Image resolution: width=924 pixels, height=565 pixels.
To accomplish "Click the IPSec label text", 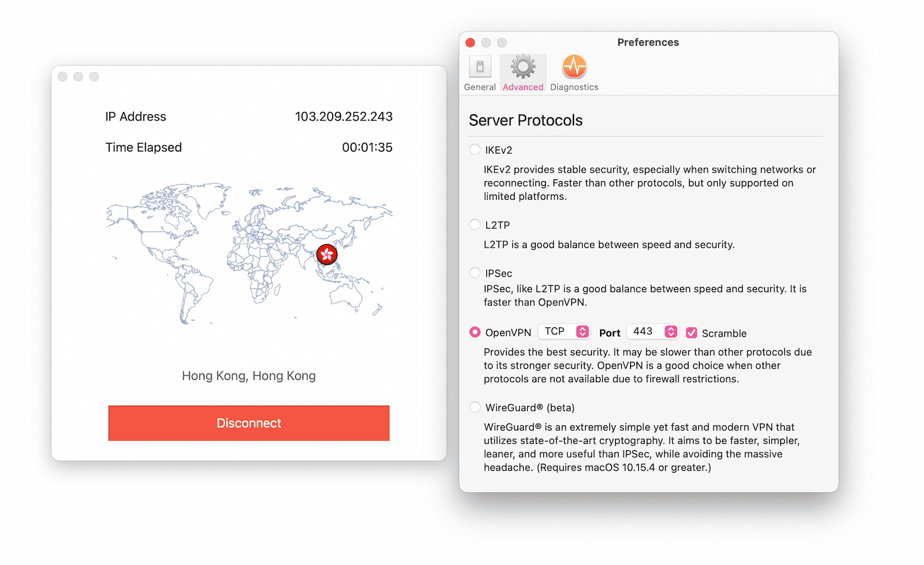I will [x=498, y=273].
